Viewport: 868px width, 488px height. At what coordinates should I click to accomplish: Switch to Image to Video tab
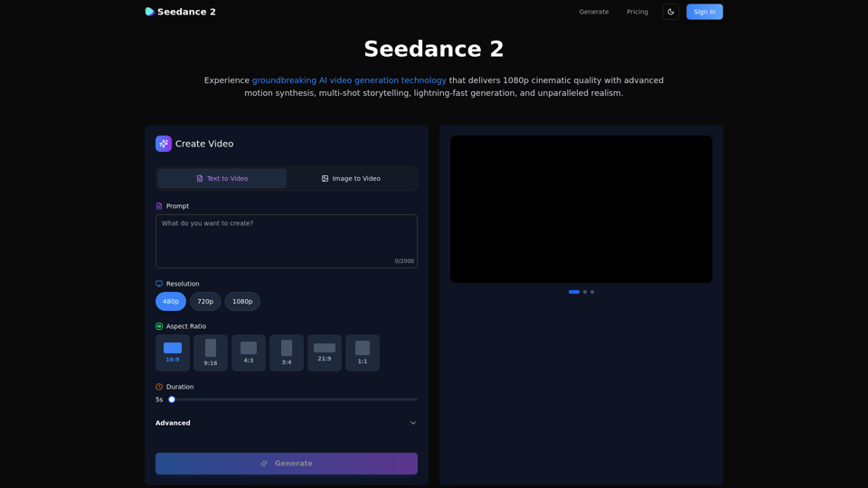351,179
